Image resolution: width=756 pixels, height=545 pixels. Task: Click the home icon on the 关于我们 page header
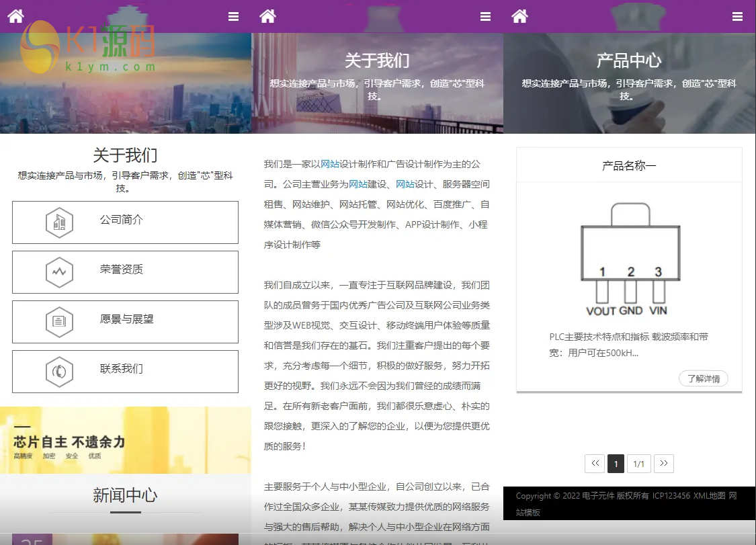coord(267,16)
